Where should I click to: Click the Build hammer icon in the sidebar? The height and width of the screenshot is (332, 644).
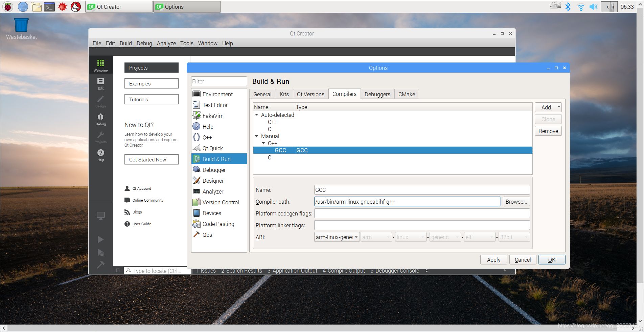[100, 264]
